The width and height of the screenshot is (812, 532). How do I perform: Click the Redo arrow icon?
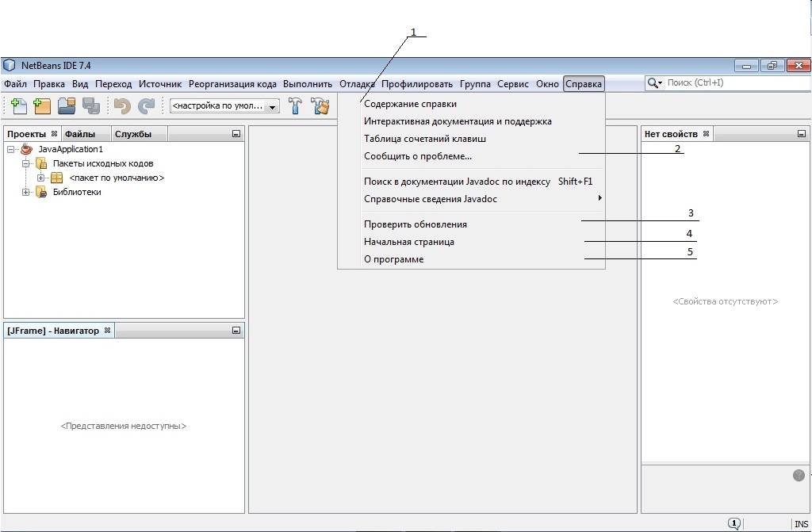147,105
